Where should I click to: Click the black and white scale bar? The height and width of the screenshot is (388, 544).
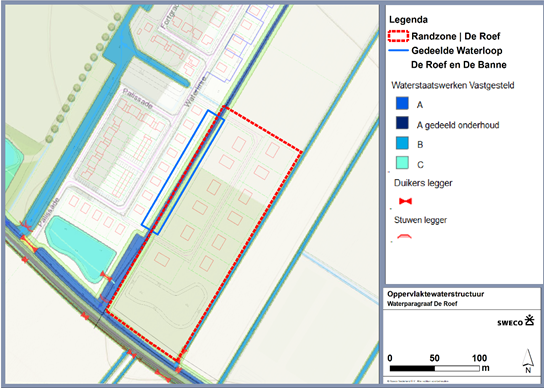[x=434, y=368]
